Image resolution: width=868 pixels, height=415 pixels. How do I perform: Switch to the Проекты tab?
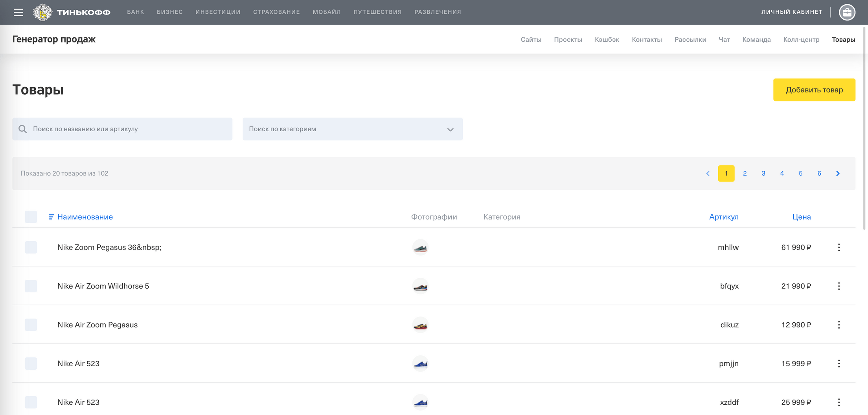568,40
